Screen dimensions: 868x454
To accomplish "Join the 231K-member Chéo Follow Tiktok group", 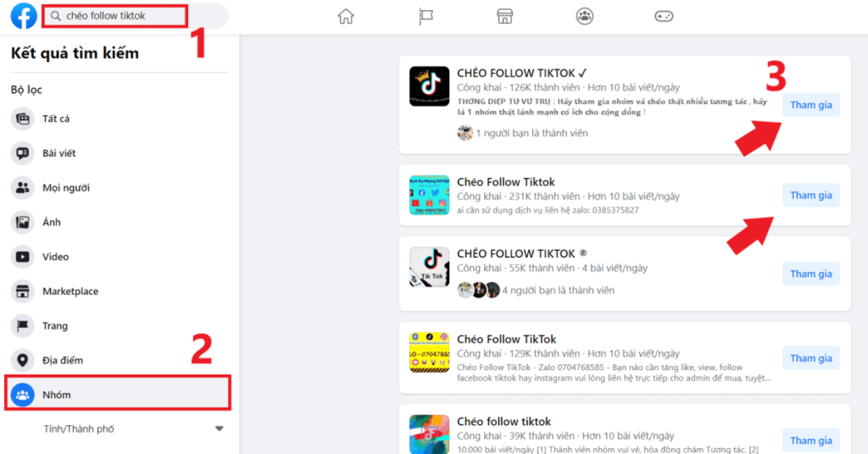I will [811, 195].
